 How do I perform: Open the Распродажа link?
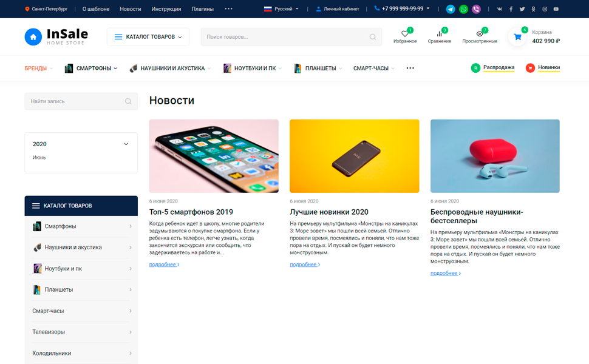pos(499,67)
